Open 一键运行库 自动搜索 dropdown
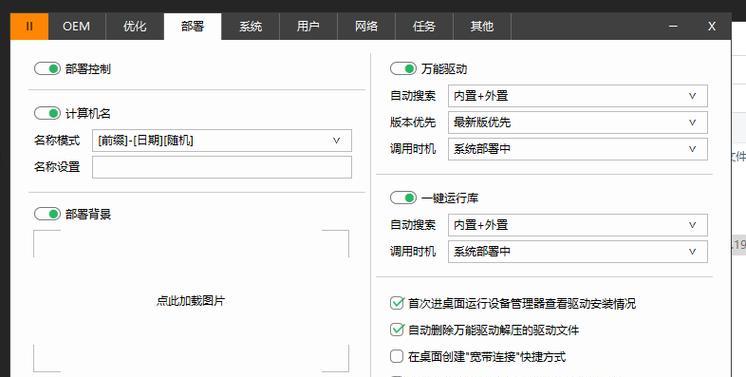This screenshot has width=746, height=377. point(578,225)
